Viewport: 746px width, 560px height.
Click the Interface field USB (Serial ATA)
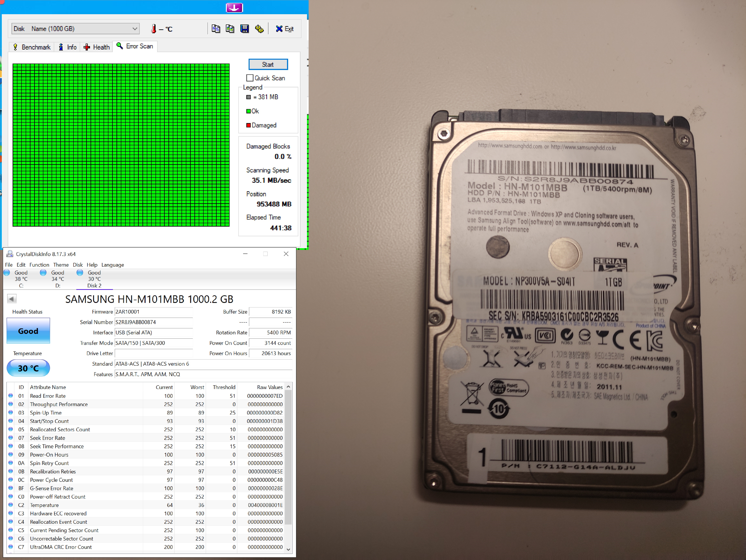pyautogui.click(x=154, y=333)
